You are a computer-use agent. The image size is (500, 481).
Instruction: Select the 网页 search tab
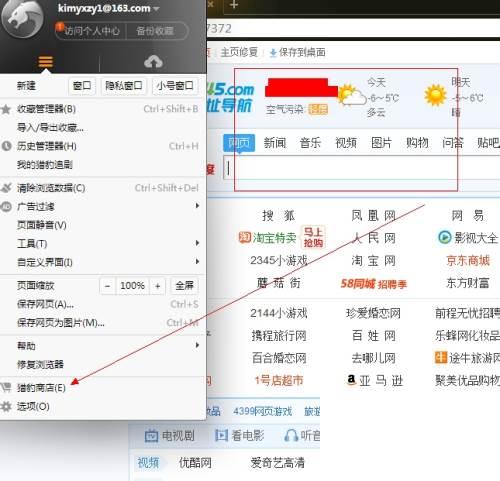click(239, 143)
